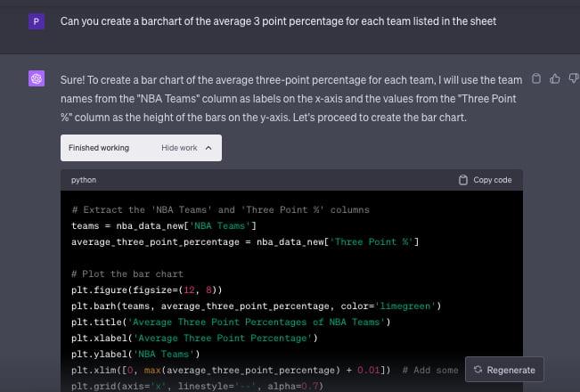
Task: Collapse the code with the Hide work chevron
Action: (208, 148)
